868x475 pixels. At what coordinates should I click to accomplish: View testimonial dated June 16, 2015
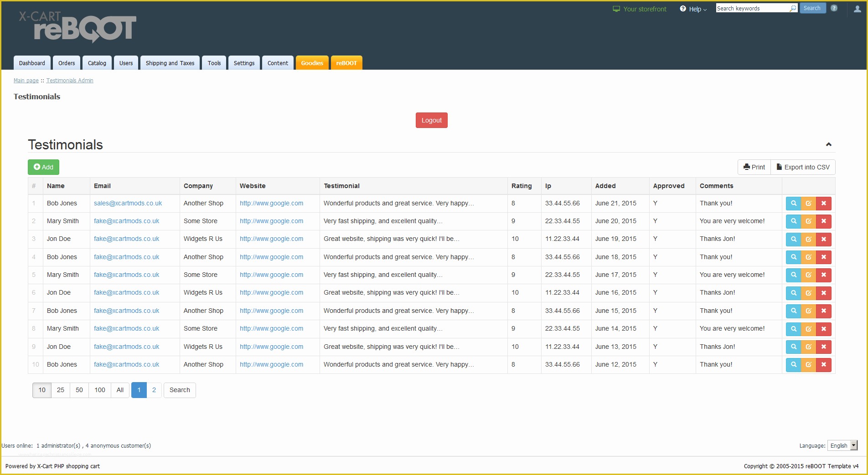pos(793,293)
